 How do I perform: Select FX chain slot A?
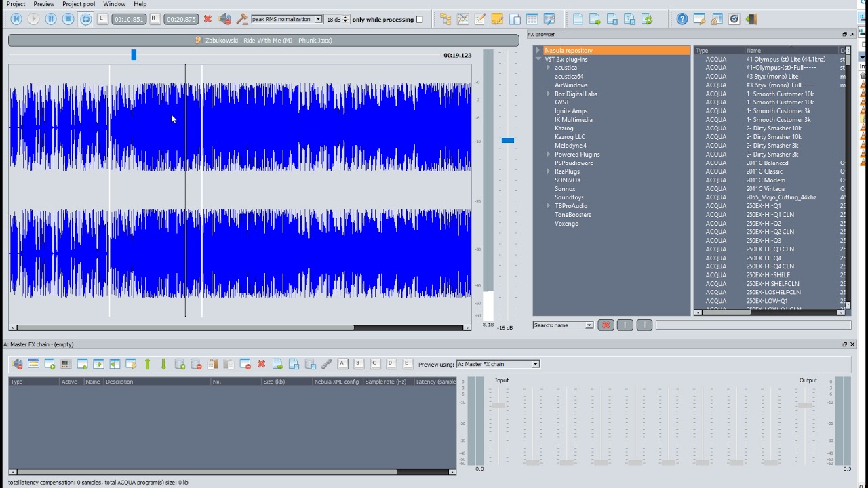point(342,364)
